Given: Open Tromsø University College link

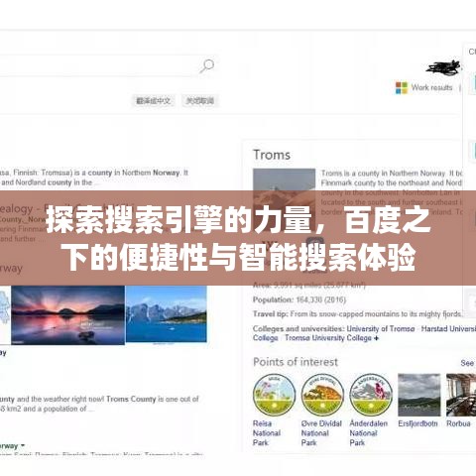Looking at the screenshot, I should pyautogui.click(x=328, y=338).
